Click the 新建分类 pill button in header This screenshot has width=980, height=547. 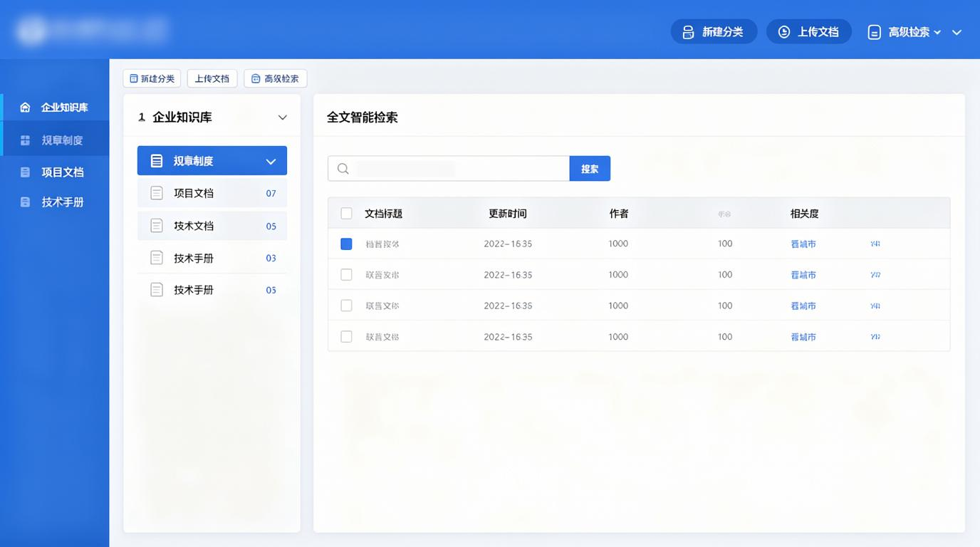[x=714, y=32]
